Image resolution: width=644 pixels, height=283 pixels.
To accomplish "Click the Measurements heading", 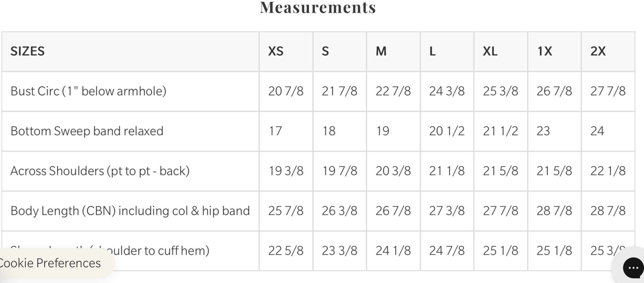I will pos(318,7).
